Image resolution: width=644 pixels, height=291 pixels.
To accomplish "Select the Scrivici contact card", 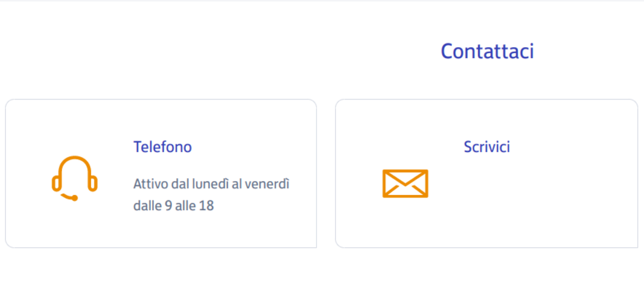I will click(487, 173).
